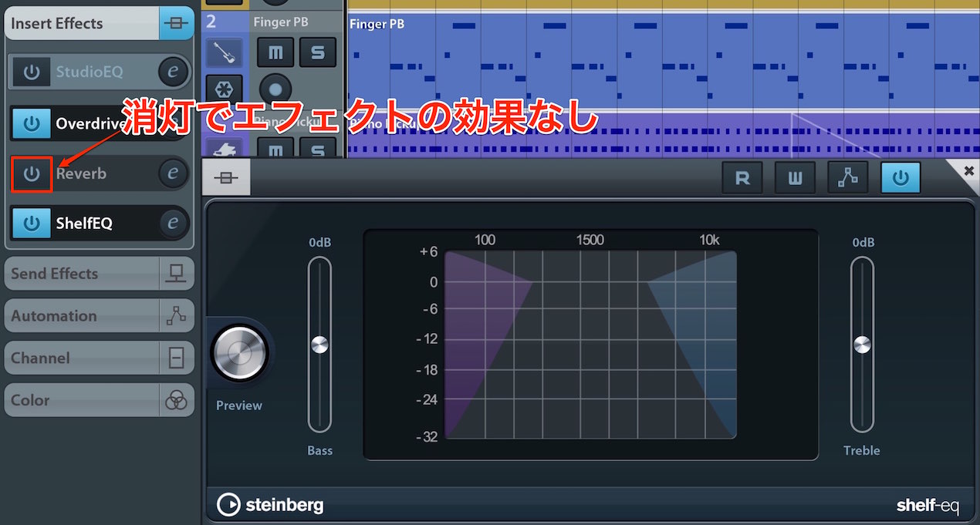Select the Finger PB track name in header
The width and height of the screenshot is (980, 525).
[x=281, y=22]
